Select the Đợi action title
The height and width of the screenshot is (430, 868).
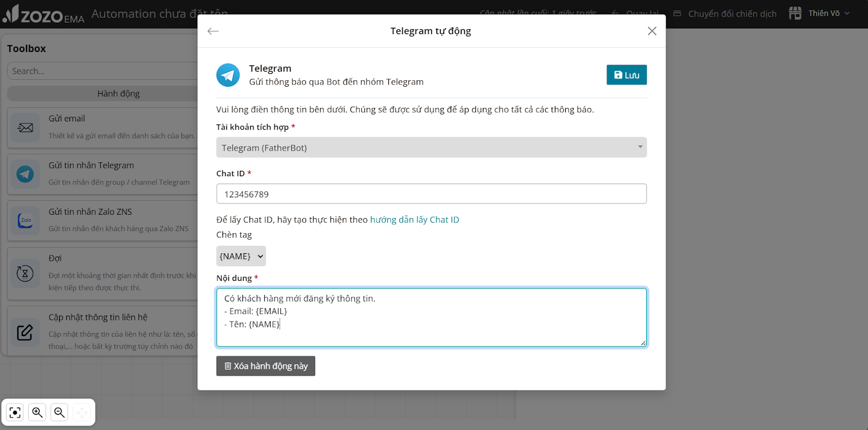tap(55, 258)
